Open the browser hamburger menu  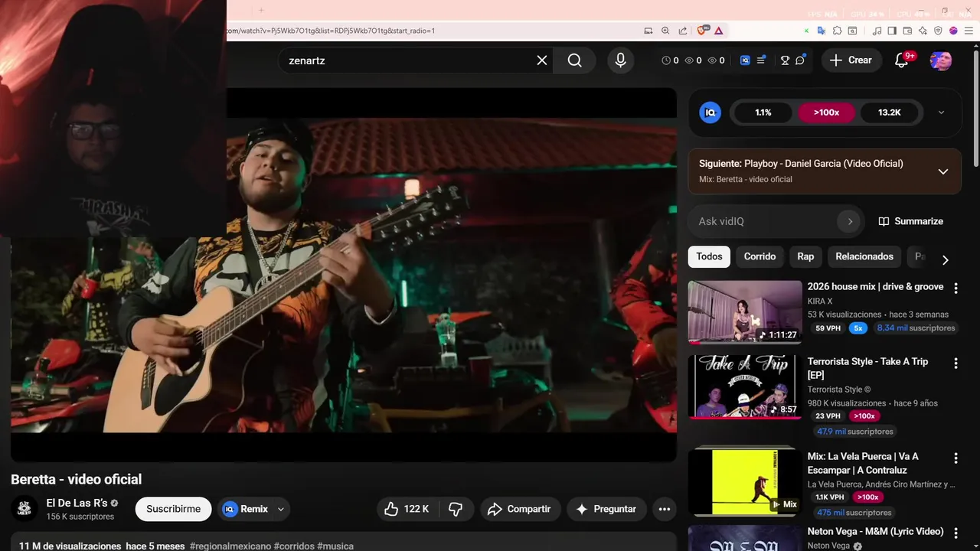click(x=968, y=31)
